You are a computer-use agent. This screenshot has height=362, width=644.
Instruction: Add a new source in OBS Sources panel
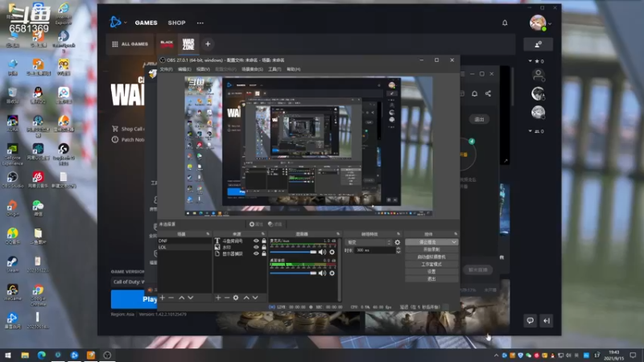point(218,298)
